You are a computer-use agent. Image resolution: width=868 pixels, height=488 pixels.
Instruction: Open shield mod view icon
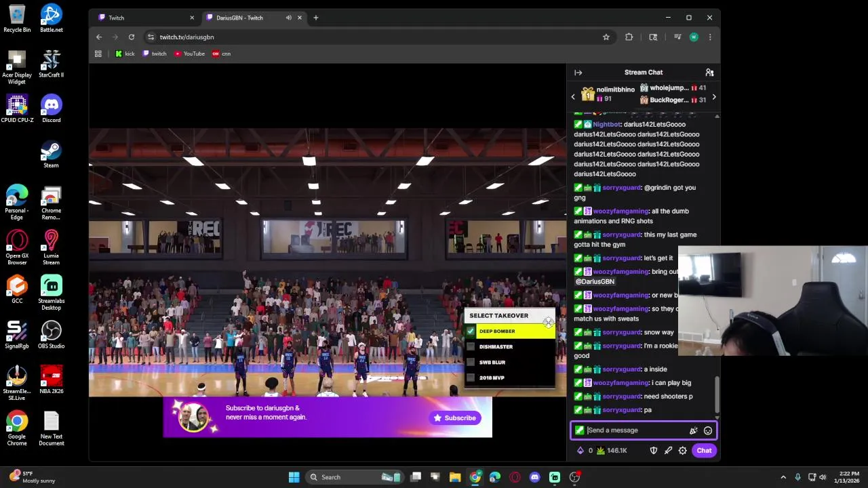coord(654,451)
